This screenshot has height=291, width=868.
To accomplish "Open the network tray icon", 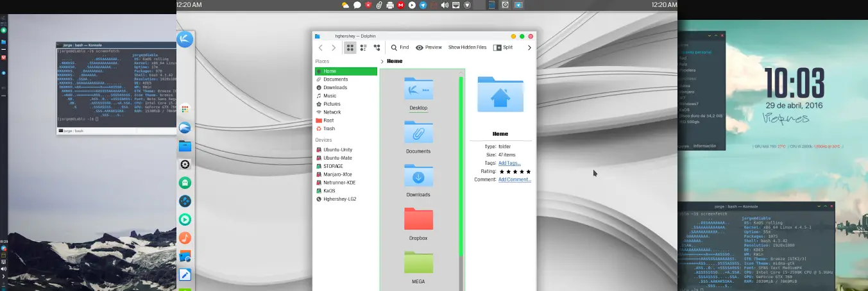I will coord(455,4).
